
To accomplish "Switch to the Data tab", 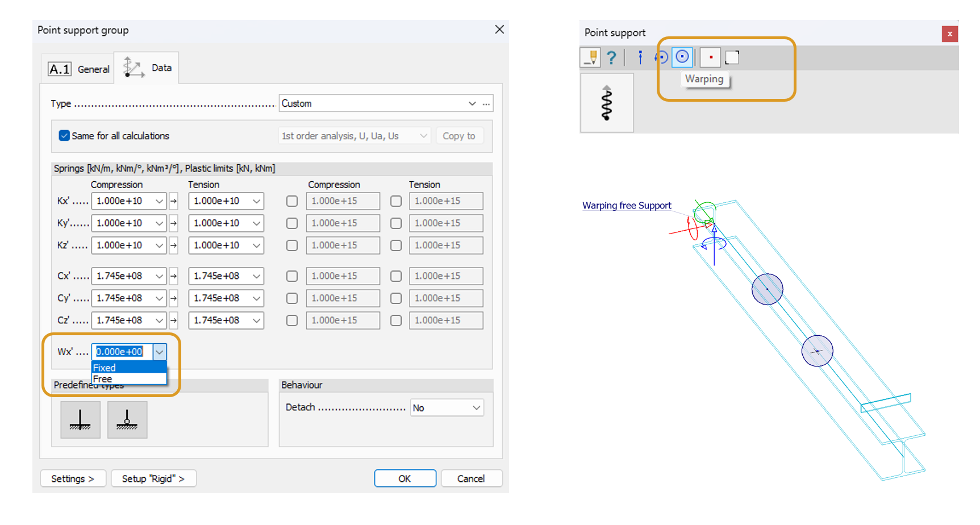I will (161, 67).
